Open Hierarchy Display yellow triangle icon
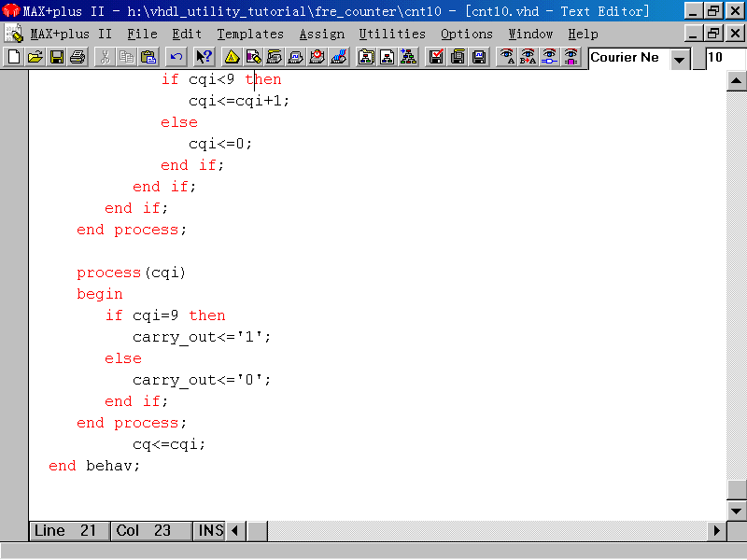Screen dimensions: 747x560 point(232,57)
